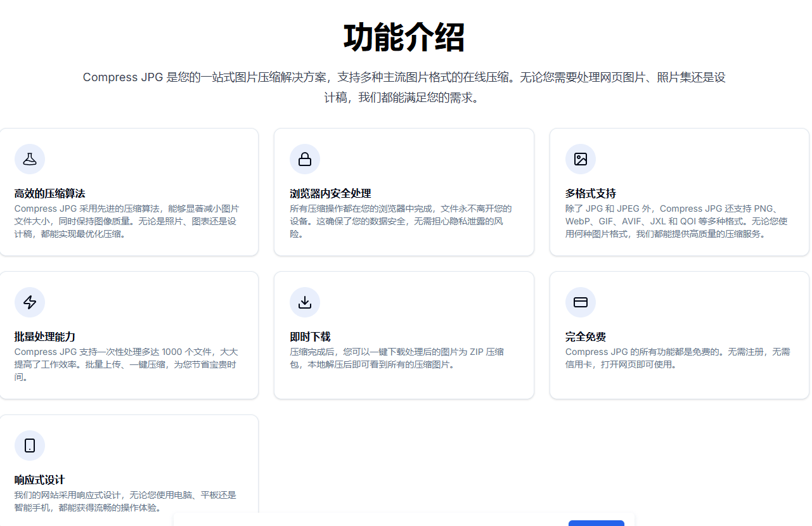This screenshot has height=526, width=812.
Task: Click the flask icon on 高效的压缩算法 card
Action: [30, 159]
